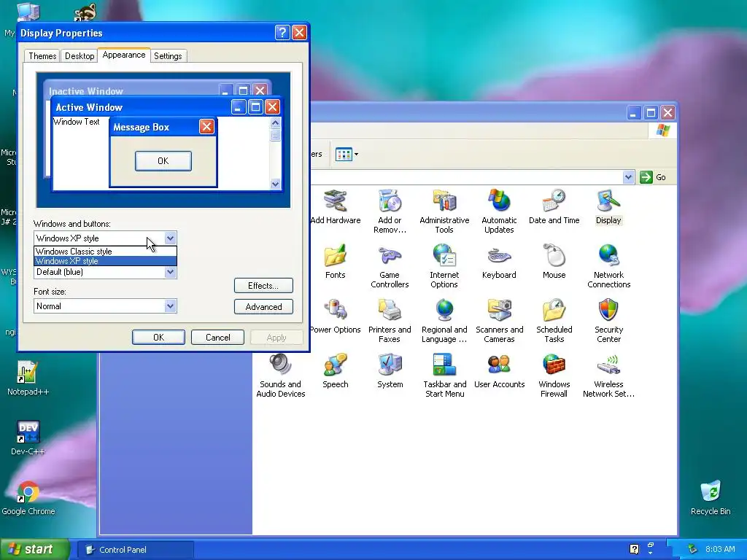
Task: Open the Date and Time icon
Action: click(x=554, y=206)
